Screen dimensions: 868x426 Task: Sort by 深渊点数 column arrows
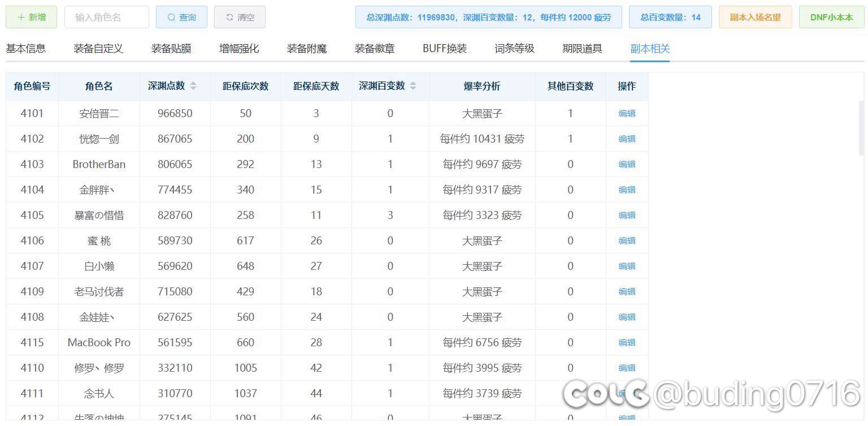point(193,86)
